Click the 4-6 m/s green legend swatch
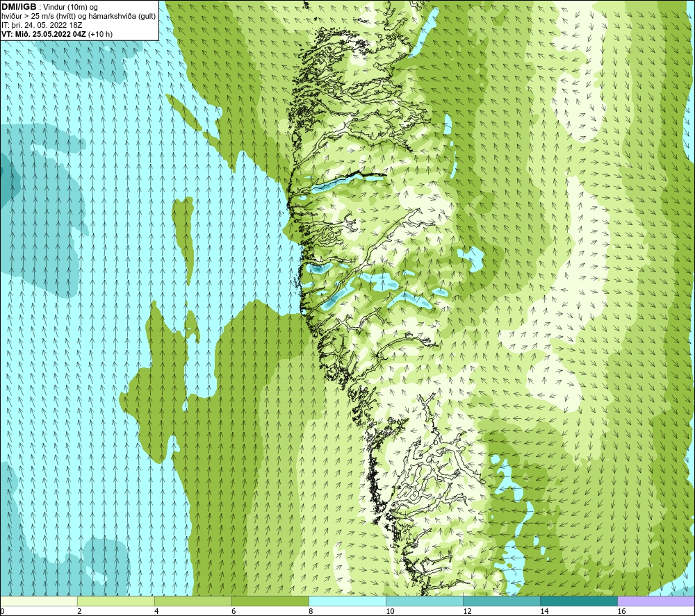Viewport: 695px width, 616px height. [193, 601]
